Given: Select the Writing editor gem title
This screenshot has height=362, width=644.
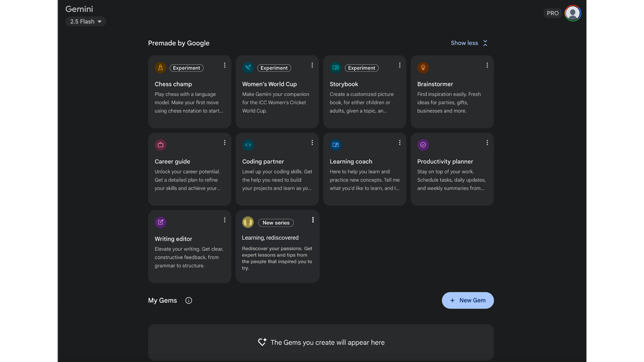Looking at the screenshot, I should coord(173,239).
